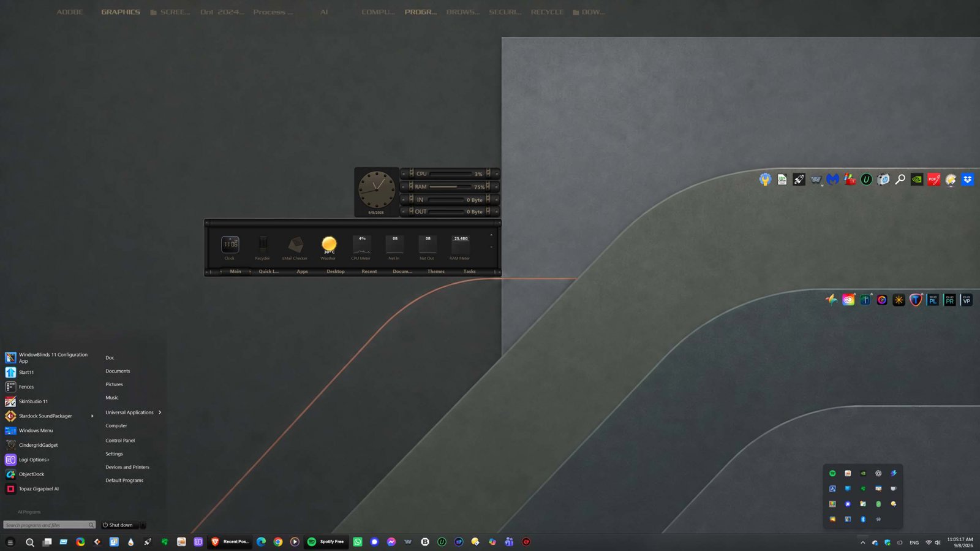Click the Shut down button
Screen dimensions: 980x551
point(120,525)
